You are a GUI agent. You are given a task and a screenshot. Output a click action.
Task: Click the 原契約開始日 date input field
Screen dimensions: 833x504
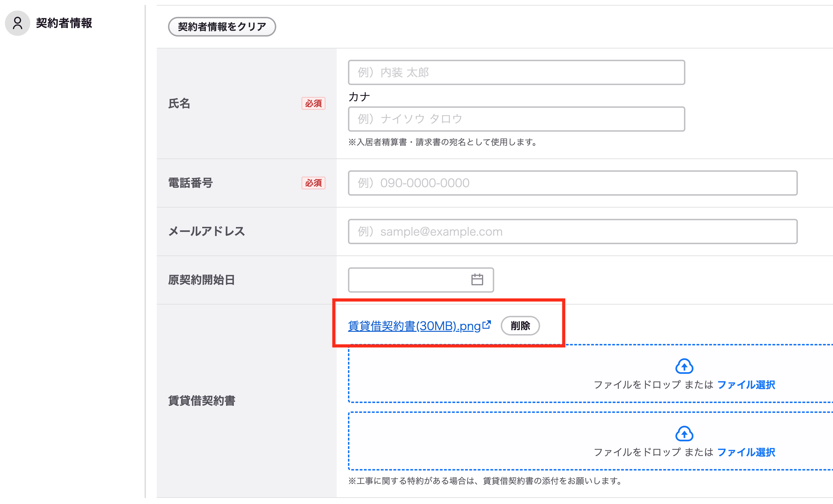coord(421,280)
